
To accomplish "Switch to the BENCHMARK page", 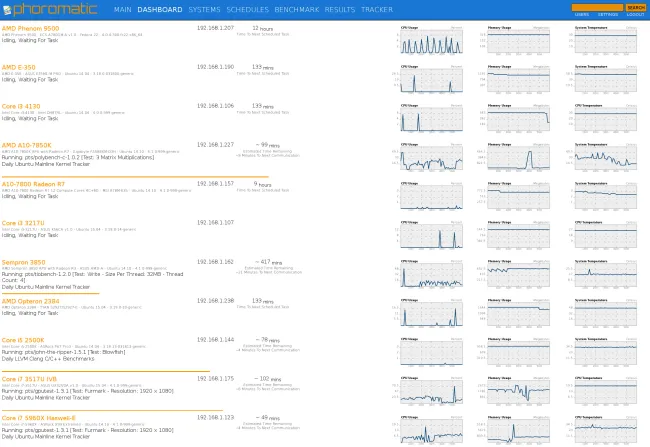I will (x=297, y=9).
